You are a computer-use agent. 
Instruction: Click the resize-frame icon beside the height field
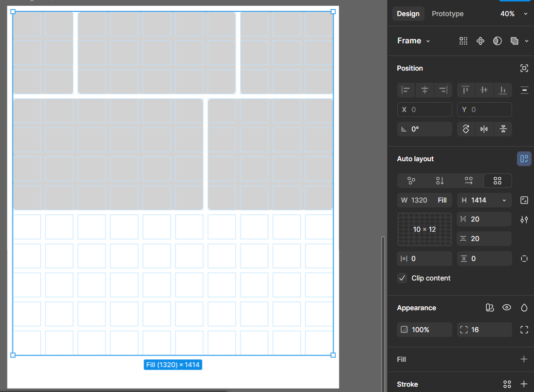click(524, 200)
